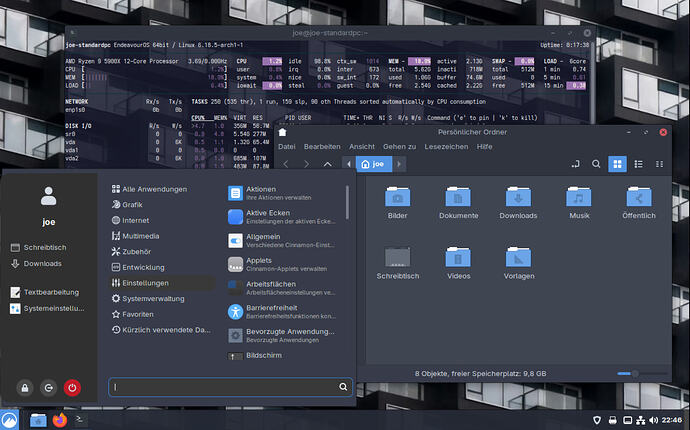The height and width of the screenshot is (430, 690).
Task: Click the lock screen icon in menu
Action: click(x=24, y=387)
